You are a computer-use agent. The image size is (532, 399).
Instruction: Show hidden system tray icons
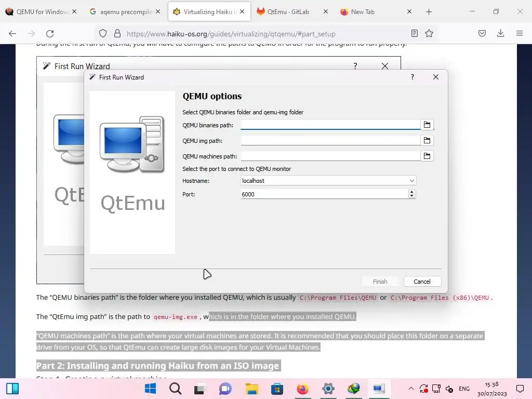[x=411, y=389]
